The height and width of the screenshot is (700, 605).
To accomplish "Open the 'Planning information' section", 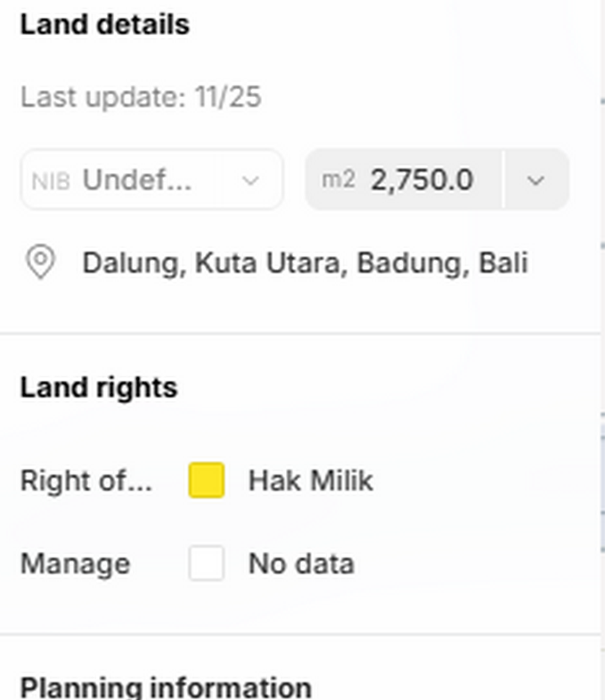I will 166,688.
